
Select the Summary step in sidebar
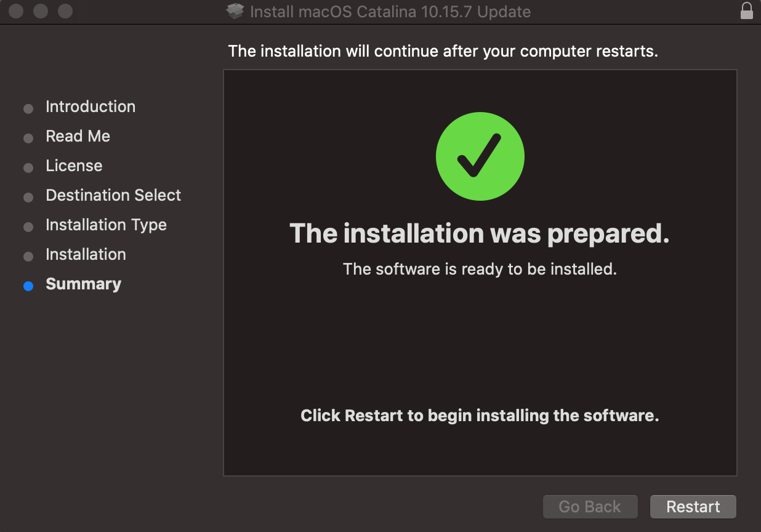83,284
